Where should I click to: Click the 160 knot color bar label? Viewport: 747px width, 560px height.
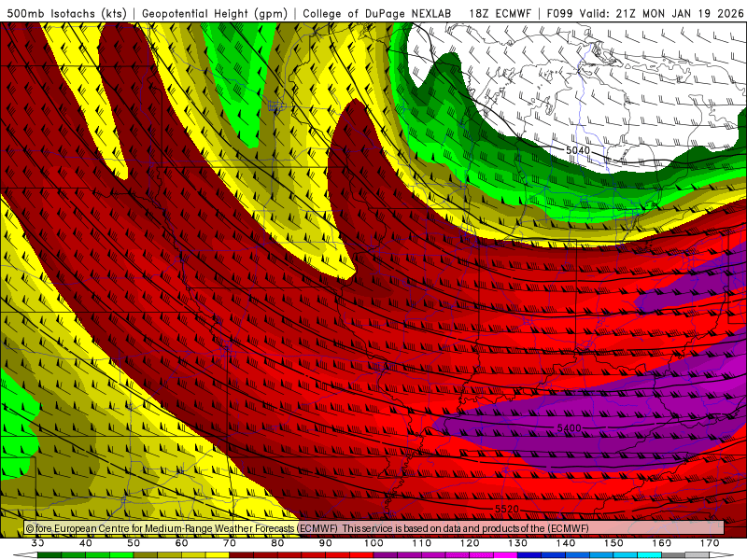pyautogui.click(x=662, y=543)
